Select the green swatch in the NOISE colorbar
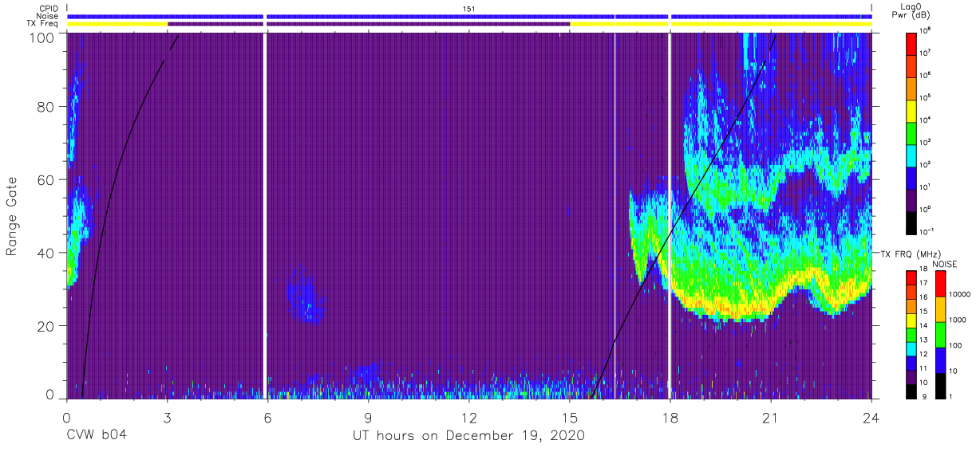Screen dimensions: 980x452 pos(939,334)
